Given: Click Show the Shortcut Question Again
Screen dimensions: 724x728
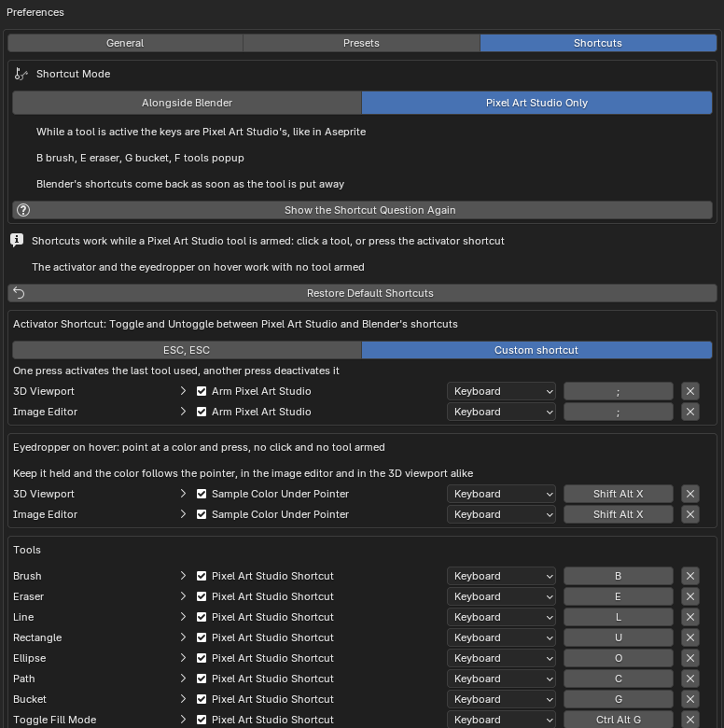Looking at the screenshot, I should coord(362,210).
